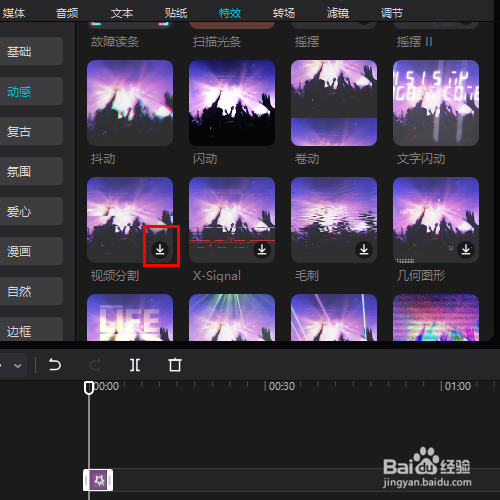Select the 文字闪动 effect thumbnail
The image size is (500, 500).
click(x=436, y=103)
